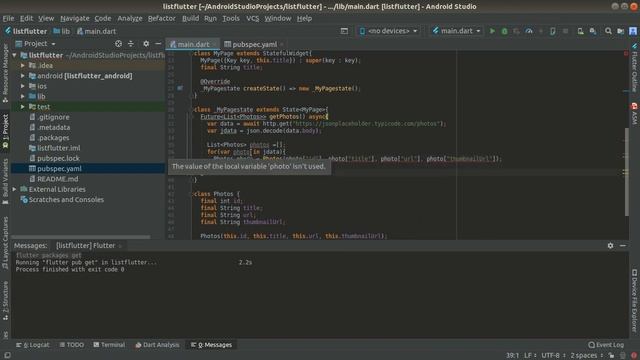The height and width of the screenshot is (360, 640).
Task: Click the user avatar icon at top right
Action: point(633,31)
